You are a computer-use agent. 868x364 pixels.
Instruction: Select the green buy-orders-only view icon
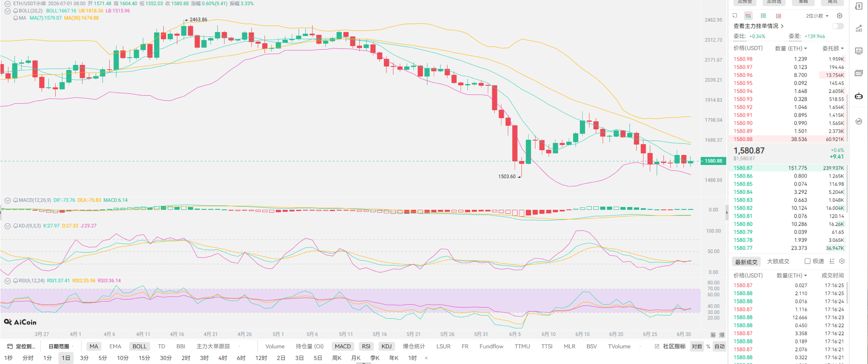763,16
